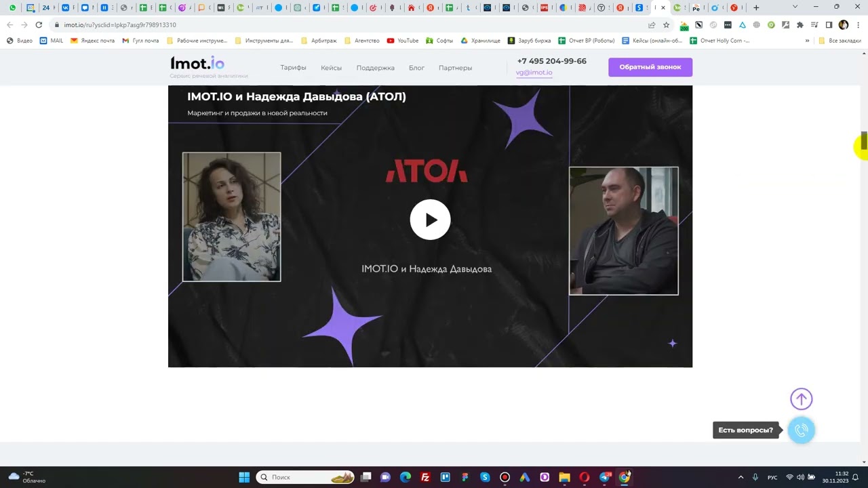
Task: Open Trello from taskbar
Action: point(446,477)
